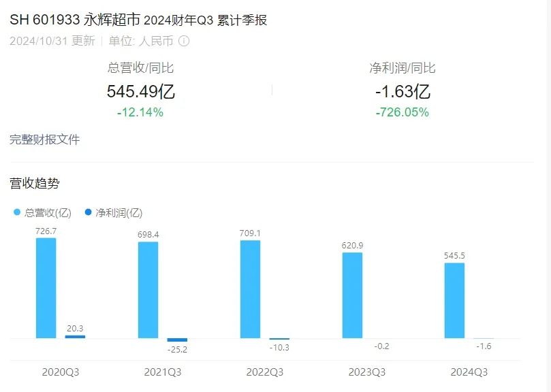
Task: Open the 完整财报文件 link
Action: [45, 140]
